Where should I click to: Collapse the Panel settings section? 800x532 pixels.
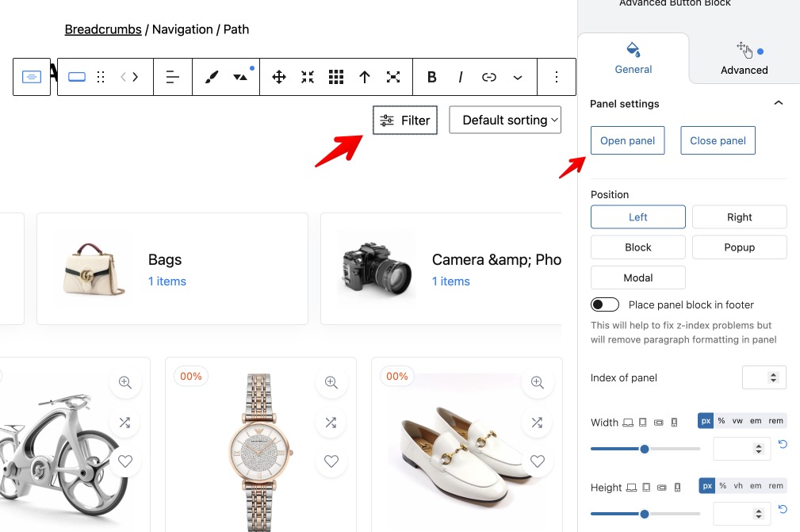click(779, 104)
